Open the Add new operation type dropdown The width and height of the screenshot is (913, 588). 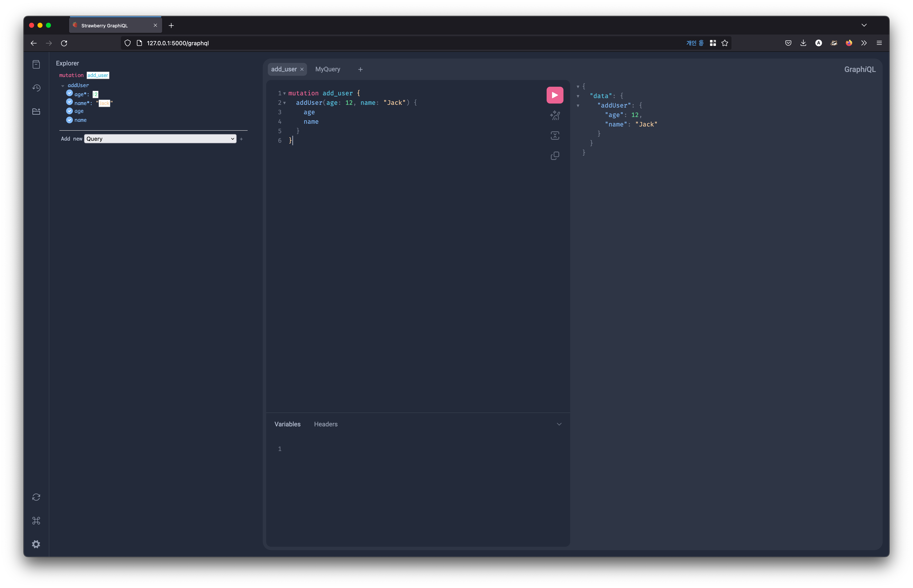(x=160, y=139)
